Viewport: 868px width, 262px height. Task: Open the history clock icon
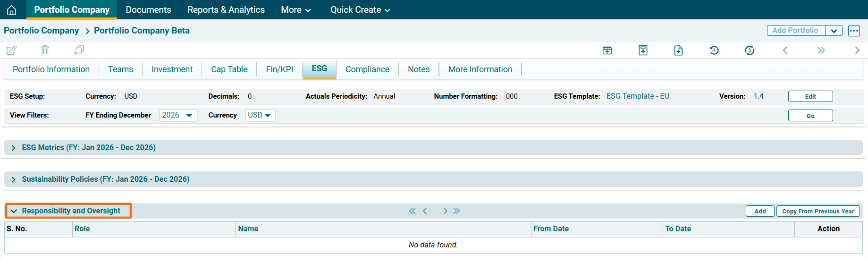(x=714, y=51)
